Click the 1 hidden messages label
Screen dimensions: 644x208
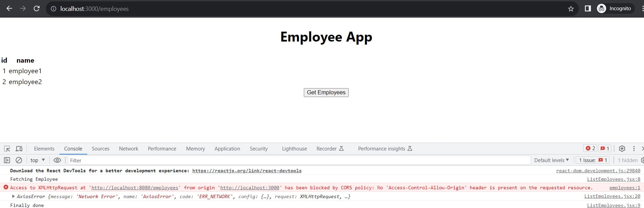(x=627, y=160)
